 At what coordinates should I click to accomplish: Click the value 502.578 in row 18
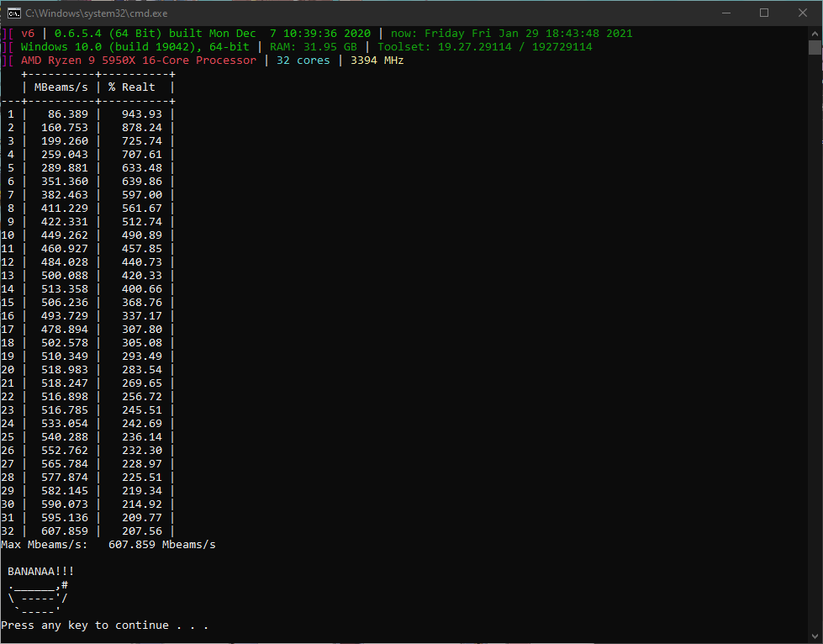(x=65, y=343)
